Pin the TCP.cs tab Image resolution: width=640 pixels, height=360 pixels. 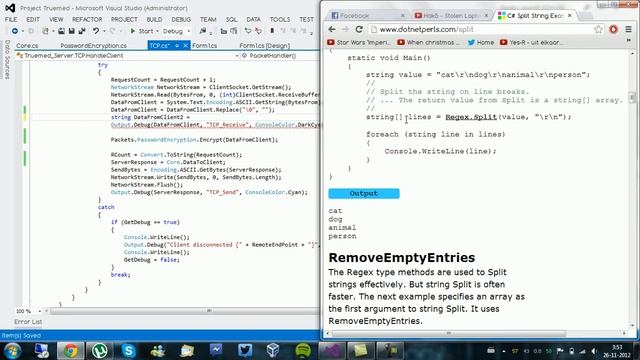(177, 46)
